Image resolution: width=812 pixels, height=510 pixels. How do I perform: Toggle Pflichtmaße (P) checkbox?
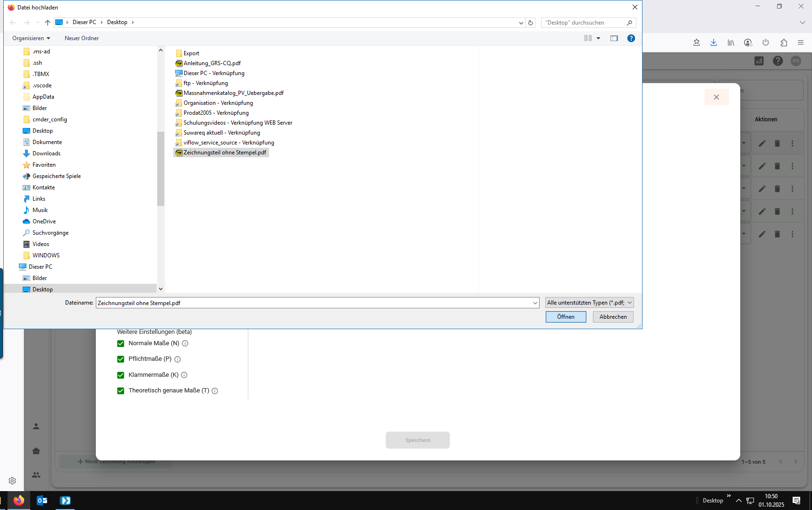[x=121, y=359]
